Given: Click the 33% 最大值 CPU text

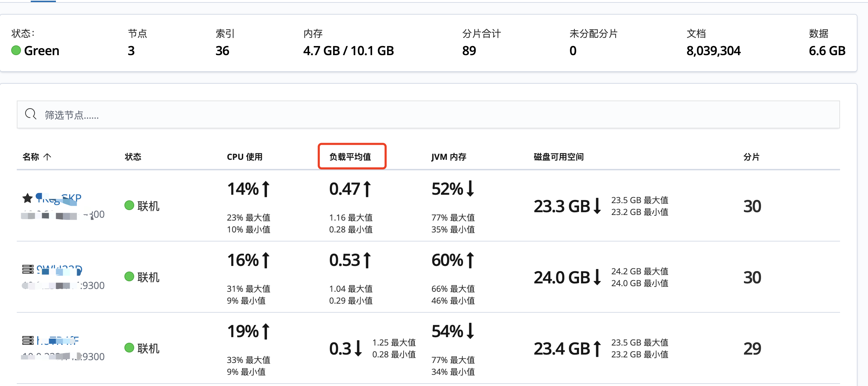Looking at the screenshot, I should pos(248,360).
